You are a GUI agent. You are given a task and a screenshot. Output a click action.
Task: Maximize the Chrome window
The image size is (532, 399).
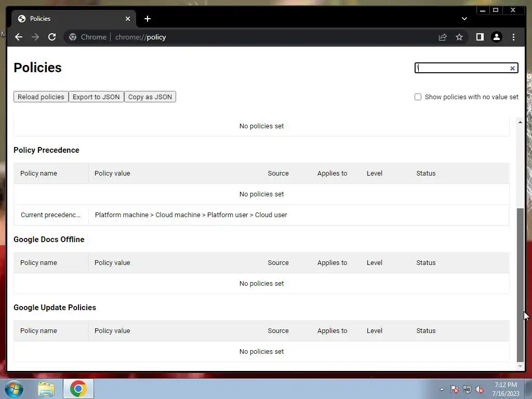tap(496, 10)
